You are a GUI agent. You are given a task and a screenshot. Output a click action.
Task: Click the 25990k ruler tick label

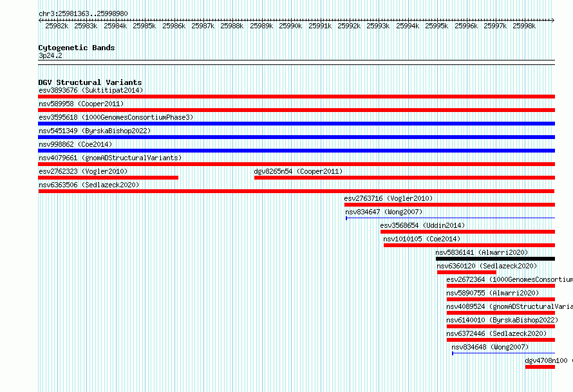point(290,26)
